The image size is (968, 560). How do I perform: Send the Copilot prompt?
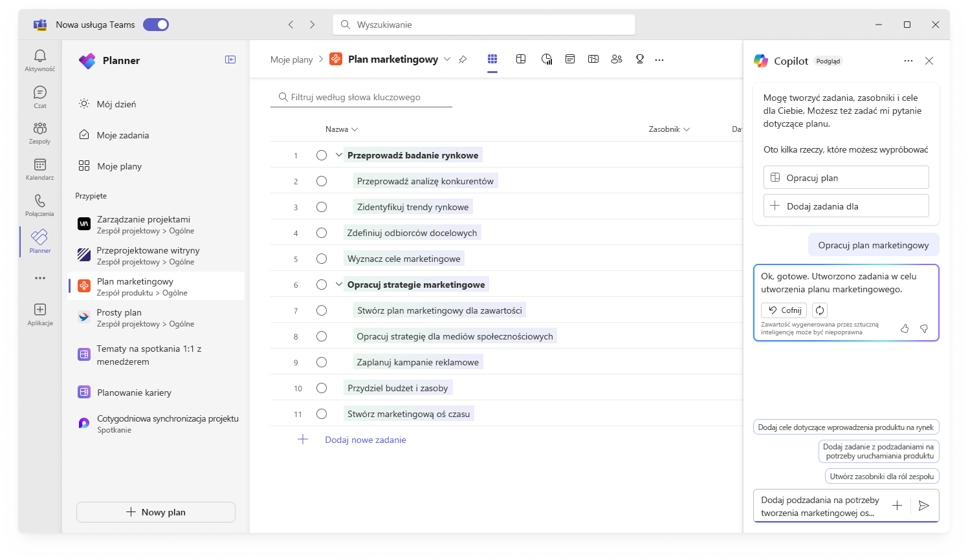tap(924, 506)
